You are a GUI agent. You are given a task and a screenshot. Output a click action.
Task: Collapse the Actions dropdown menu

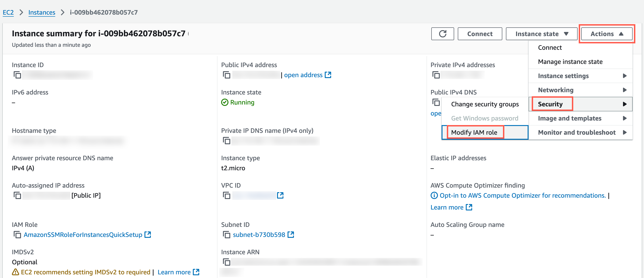[x=607, y=34]
